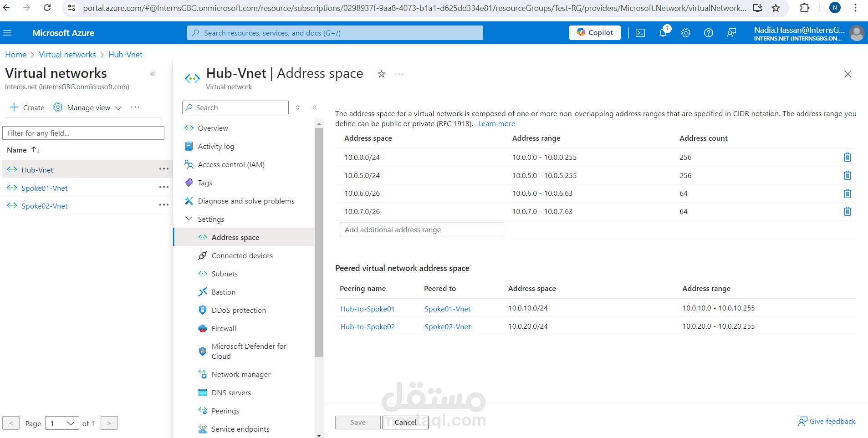Open Cloud Shell from the top bar
Viewport: 868px width, 438px height.
pos(640,33)
